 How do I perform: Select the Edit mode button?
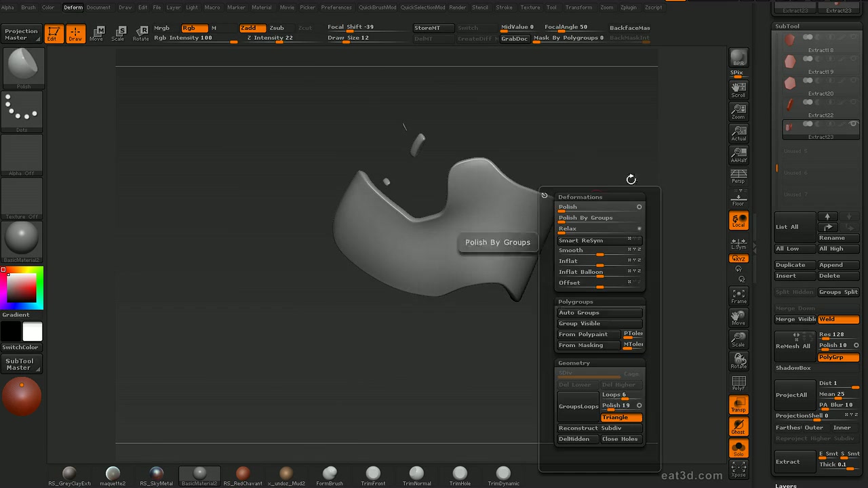(x=54, y=33)
